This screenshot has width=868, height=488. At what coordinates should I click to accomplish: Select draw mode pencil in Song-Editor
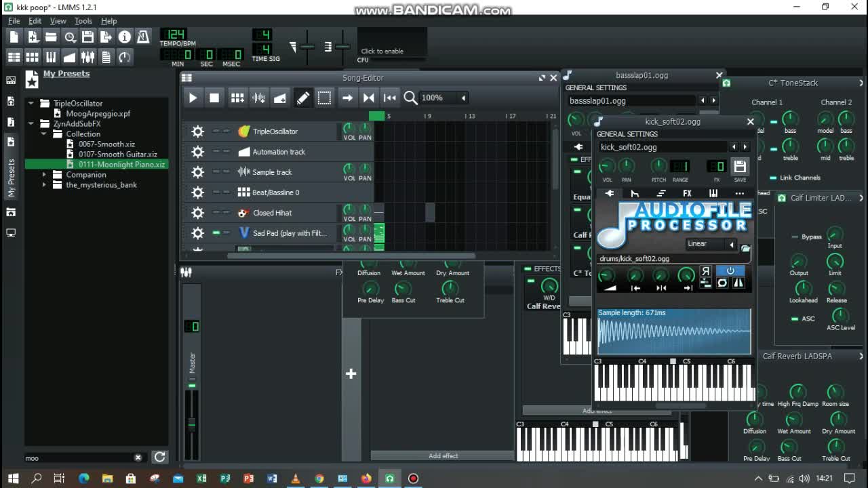click(302, 98)
